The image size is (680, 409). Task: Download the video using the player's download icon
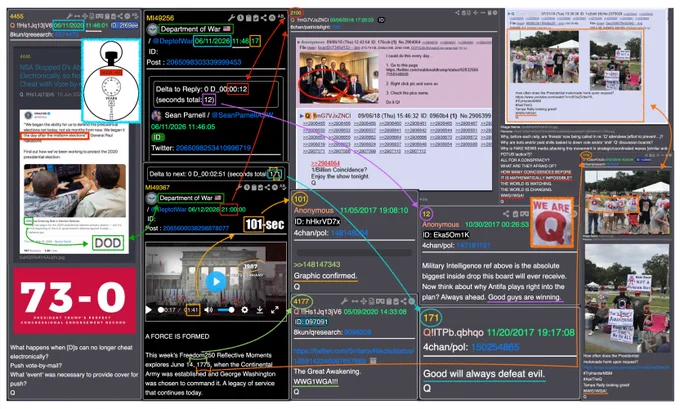[259, 310]
